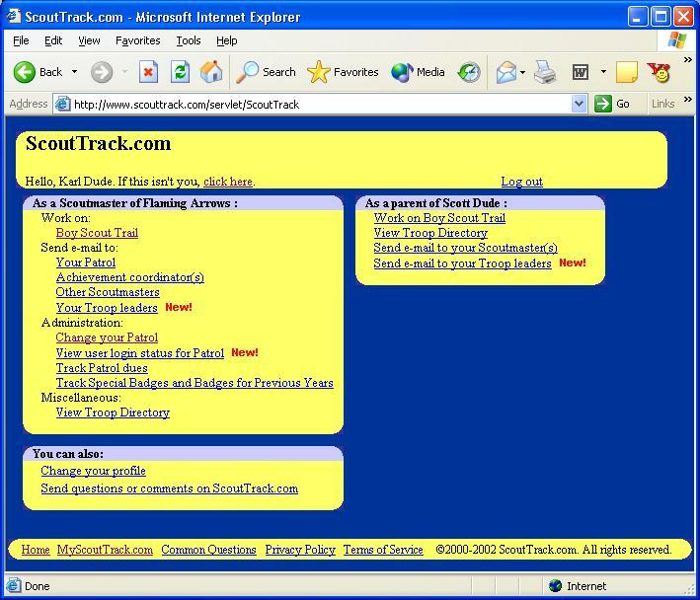The image size is (700, 600).
Task: Open the File menu
Action: pyautogui.click(x=21, y=40)
